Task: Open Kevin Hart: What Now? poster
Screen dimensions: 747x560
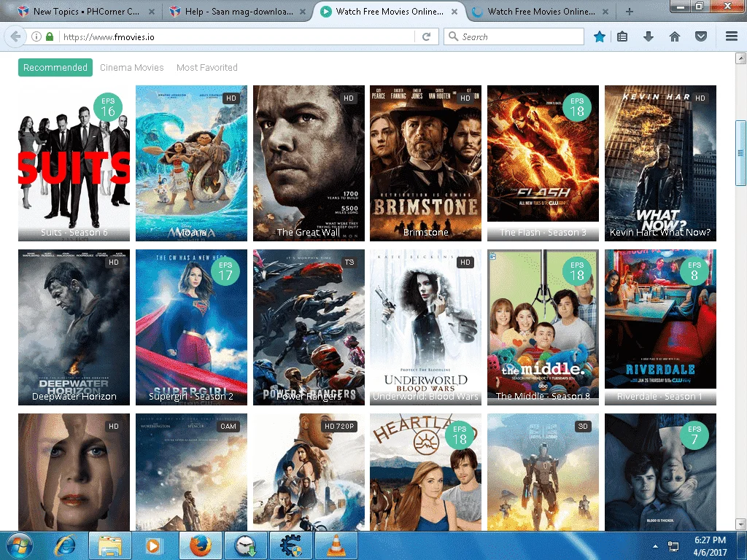Action: point(660,163)
